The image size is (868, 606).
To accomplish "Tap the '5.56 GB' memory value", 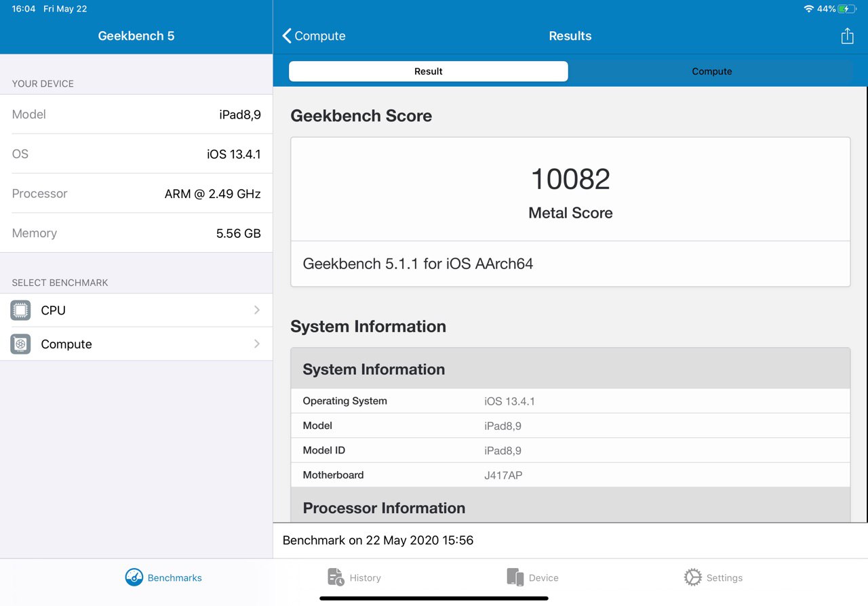I will coord(238,233).
